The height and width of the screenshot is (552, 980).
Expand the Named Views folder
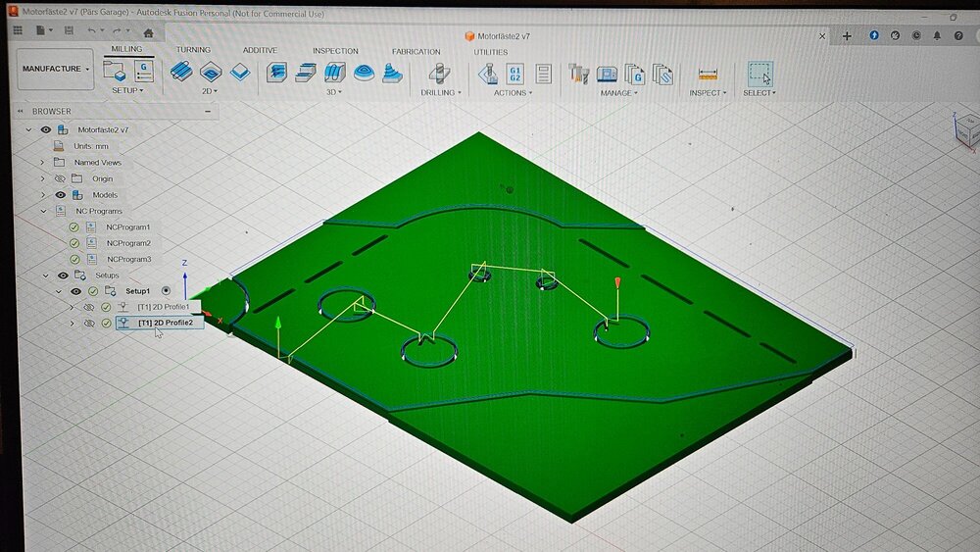pos(42,163)
